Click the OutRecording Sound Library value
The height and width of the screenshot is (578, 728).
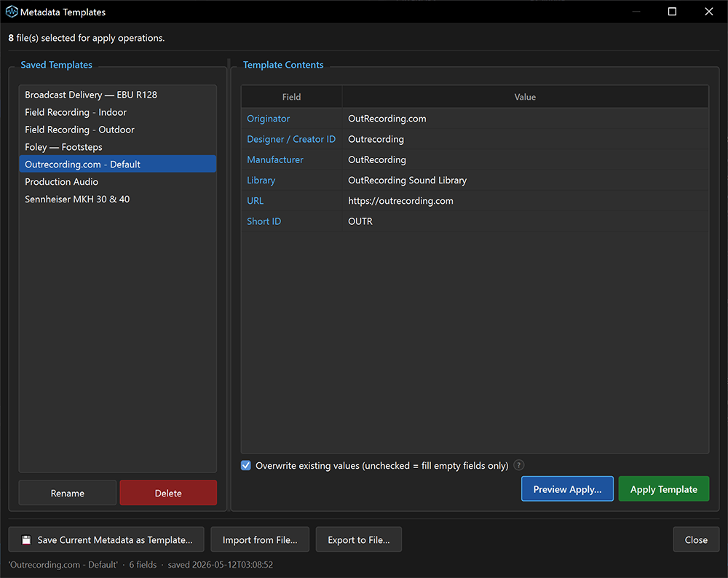pos(407,180)
